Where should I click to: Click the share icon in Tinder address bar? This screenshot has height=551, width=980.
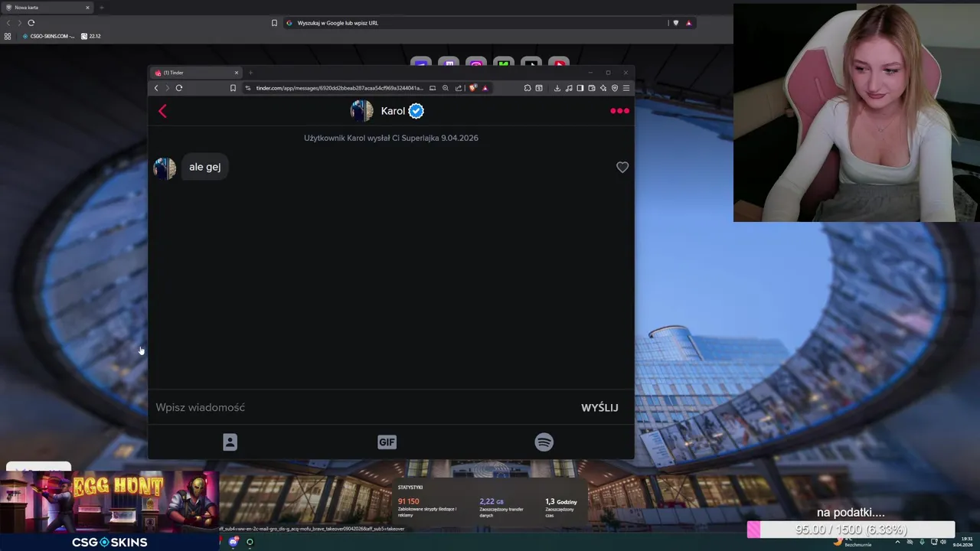pyautogui.click(x=459, y=88)
